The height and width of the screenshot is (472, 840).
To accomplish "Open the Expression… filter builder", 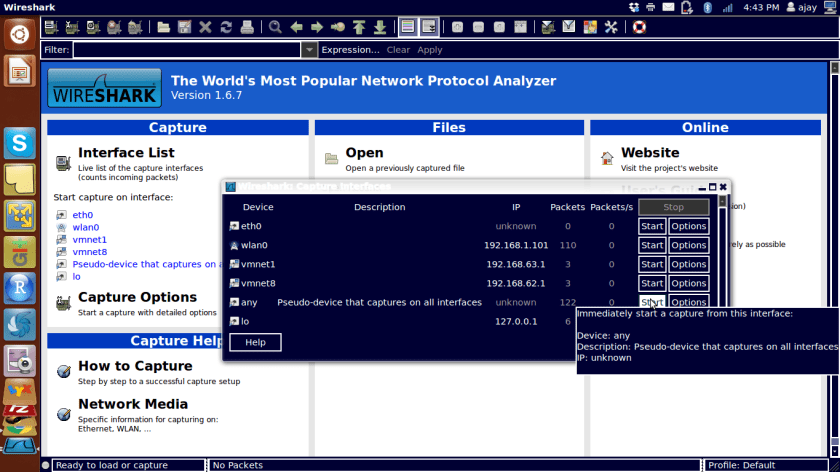I will (x=350, y=50).
